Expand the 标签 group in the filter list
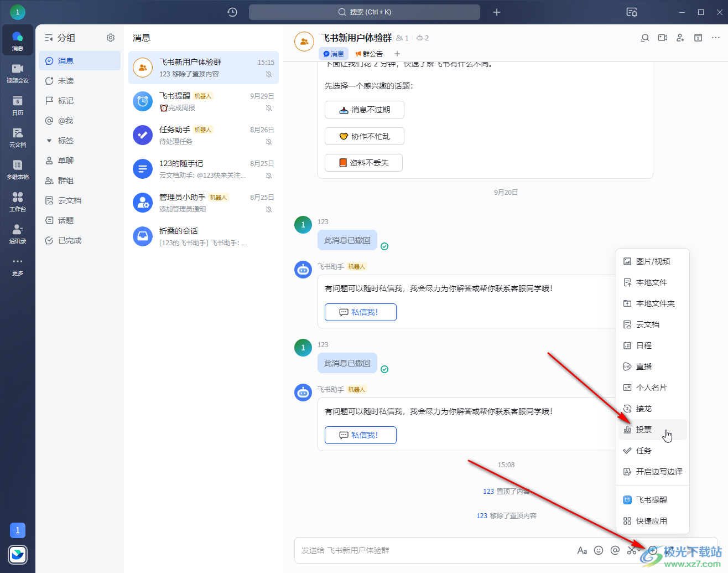This screenshot has width=728, height=573. click(80, 141)
